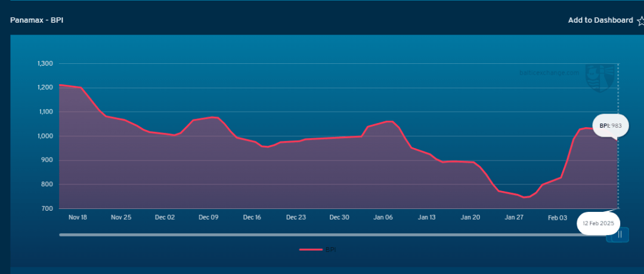The width and height of the screenshot is (644, 274).
Task: Click the Dec 30 x-axis label
Action: [x=340, y=218]
